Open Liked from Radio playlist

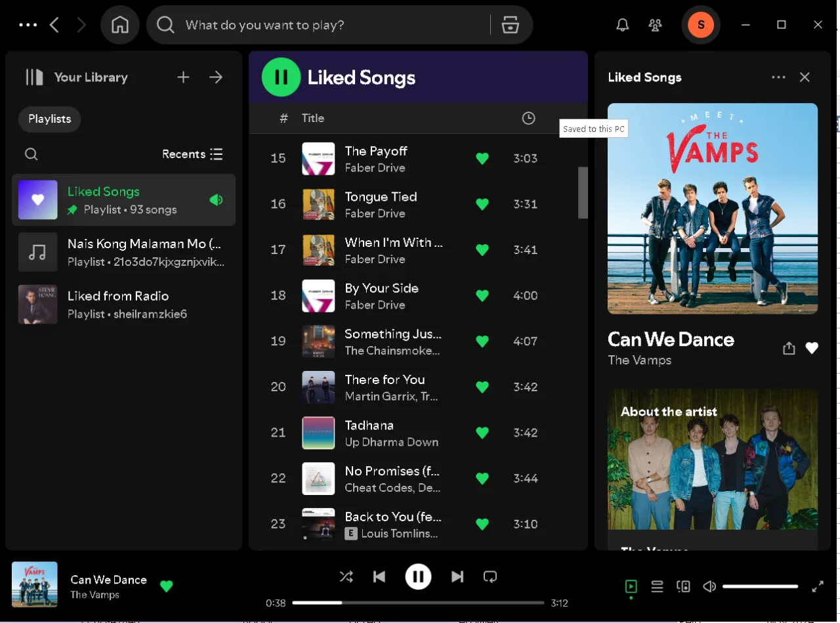pyautogui.click(x=123, y=305)
